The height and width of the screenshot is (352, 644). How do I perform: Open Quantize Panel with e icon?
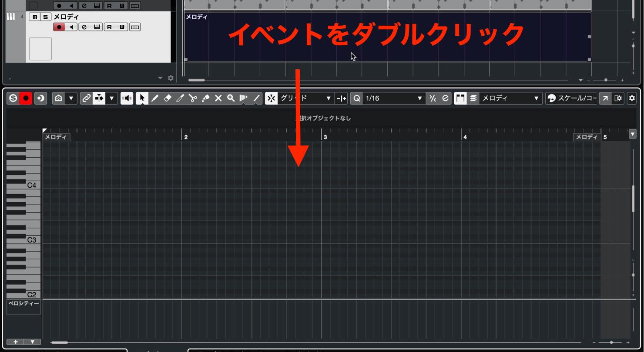tap(445, 98)
